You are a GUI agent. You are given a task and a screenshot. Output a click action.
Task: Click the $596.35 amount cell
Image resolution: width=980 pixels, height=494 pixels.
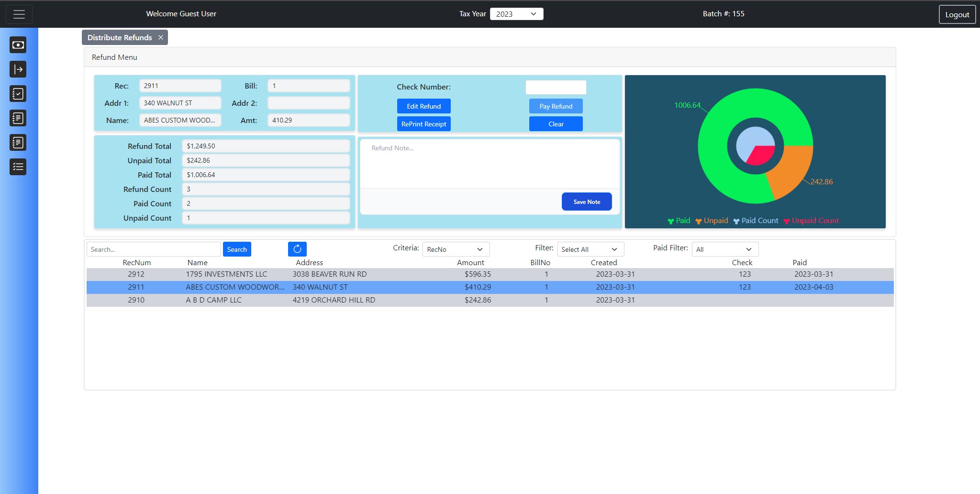pyautogui.click(x=478, y=274)
